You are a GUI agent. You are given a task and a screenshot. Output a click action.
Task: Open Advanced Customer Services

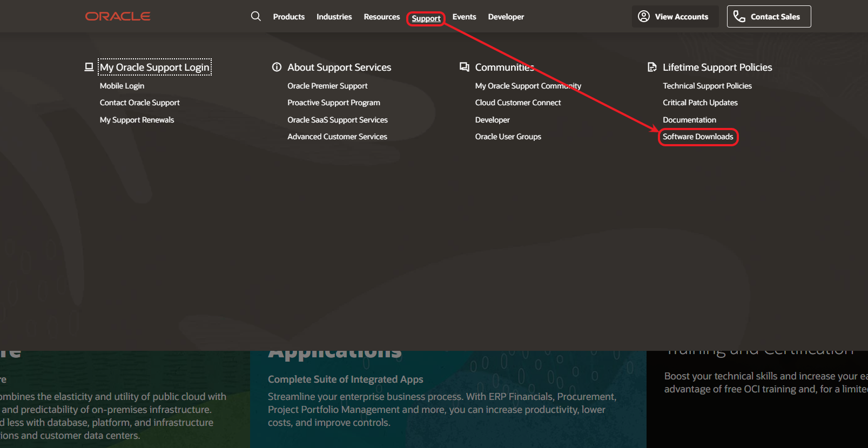coord(337,137)
